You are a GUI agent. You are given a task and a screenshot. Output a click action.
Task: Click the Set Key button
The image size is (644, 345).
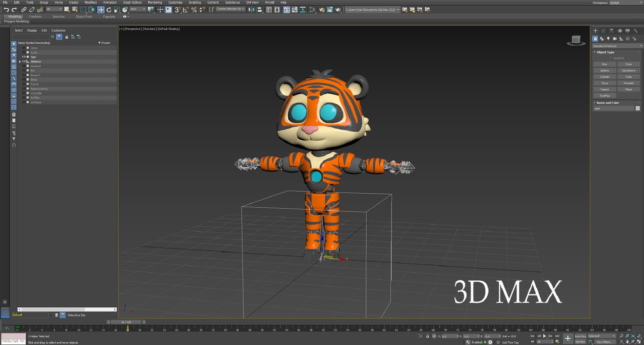tap(580, 342)
